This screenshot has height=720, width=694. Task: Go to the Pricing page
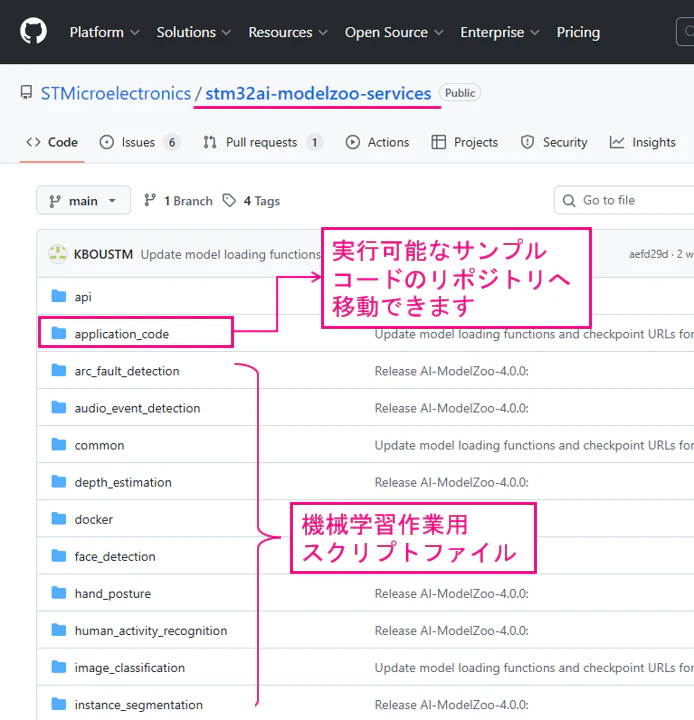tap(578, 32)
